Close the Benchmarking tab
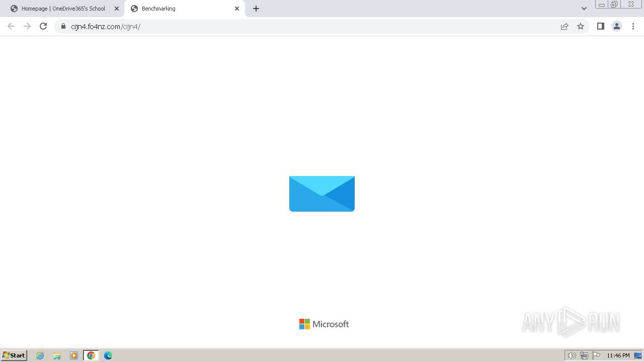644x362 pixels. [x=237, y=9]
